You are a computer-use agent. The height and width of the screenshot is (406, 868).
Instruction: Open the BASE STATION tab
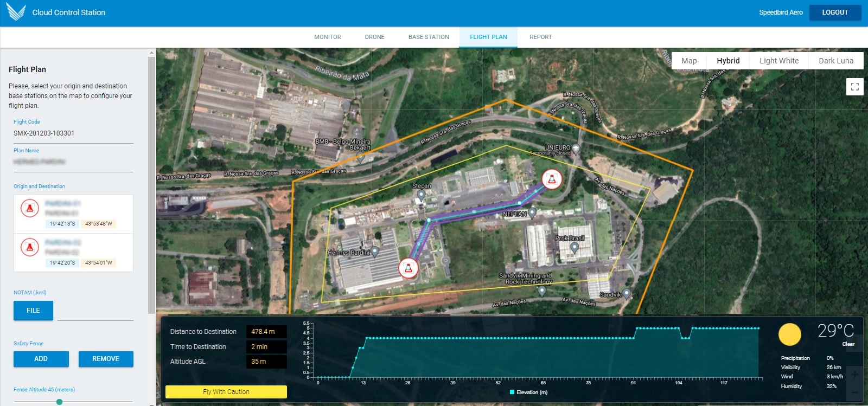(429, 37)
